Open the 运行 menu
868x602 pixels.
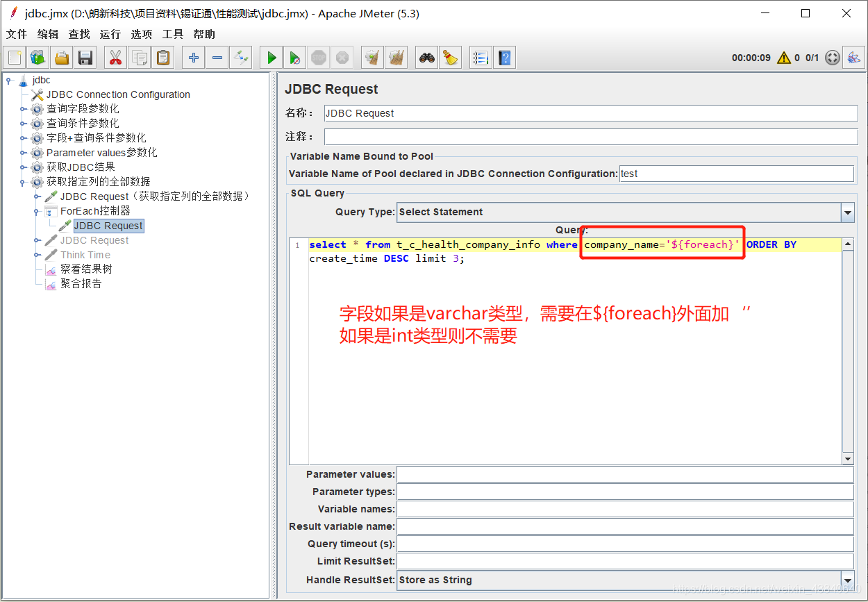[110, 34]
